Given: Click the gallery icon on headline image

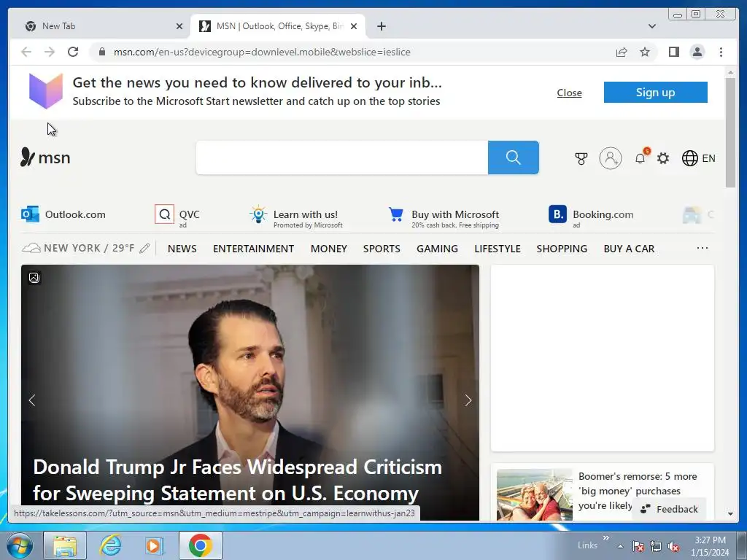Looking at the screenshot, I should (x=34, y=278).
